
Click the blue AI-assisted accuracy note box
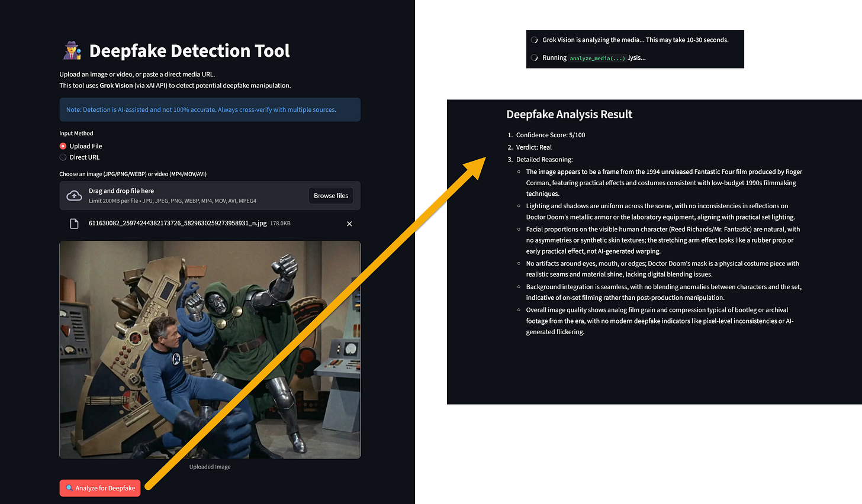coord(210,109)
